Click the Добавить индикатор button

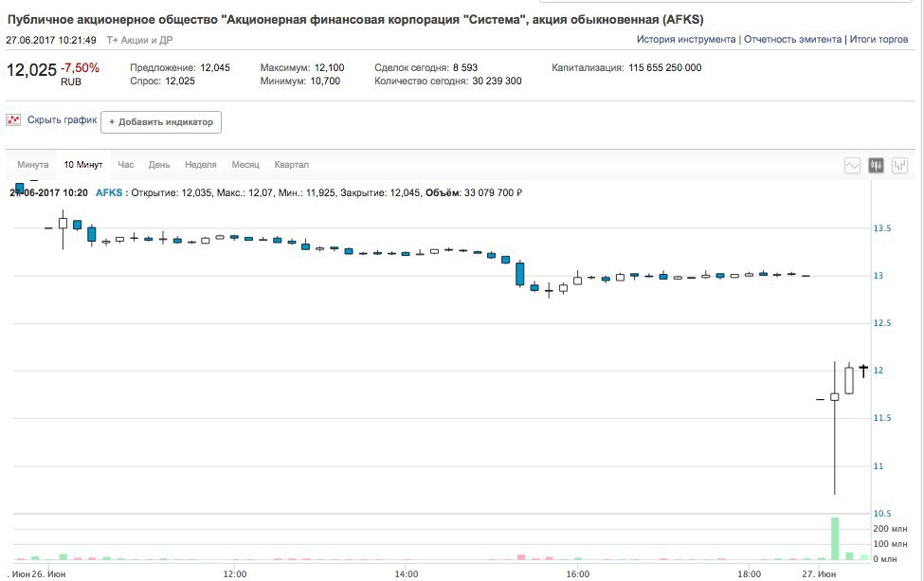pyautogui.click(x=161, y=122)
